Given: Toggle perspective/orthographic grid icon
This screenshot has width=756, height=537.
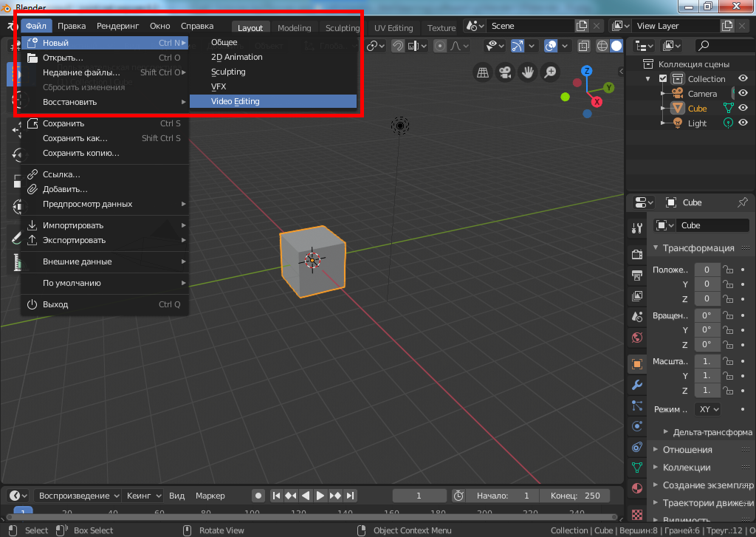Looking at the screenshot, I should [482, 72].
